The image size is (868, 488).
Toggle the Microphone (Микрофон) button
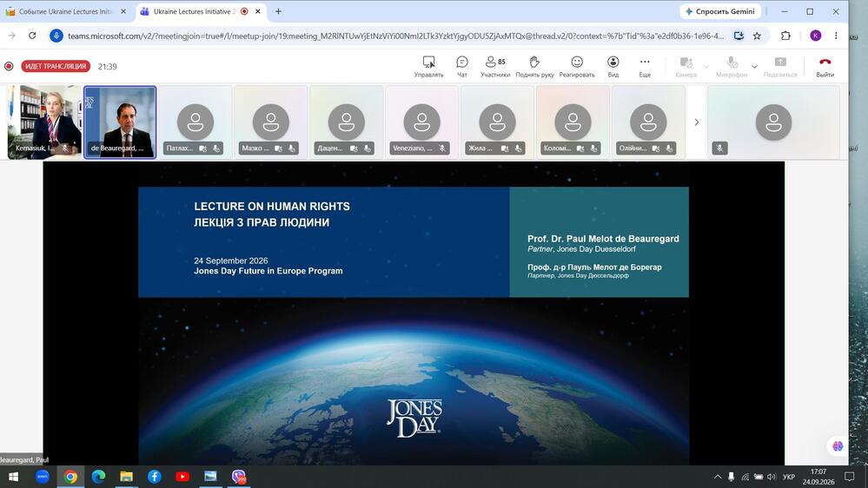click(x=732, y=66)
